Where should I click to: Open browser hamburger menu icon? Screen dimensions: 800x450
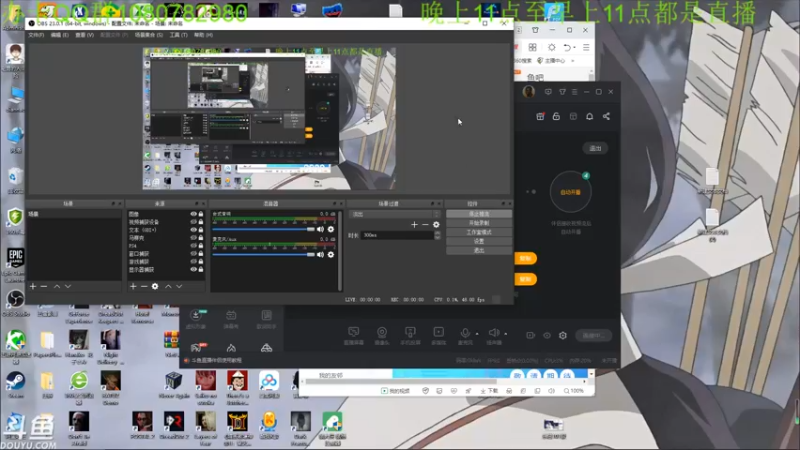586,47
